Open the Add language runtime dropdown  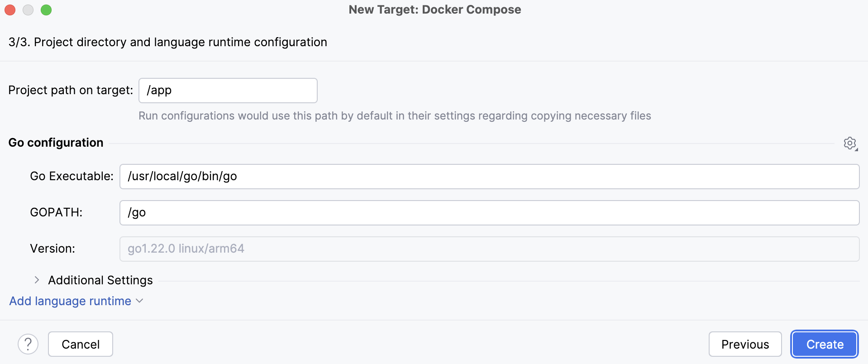70,301
